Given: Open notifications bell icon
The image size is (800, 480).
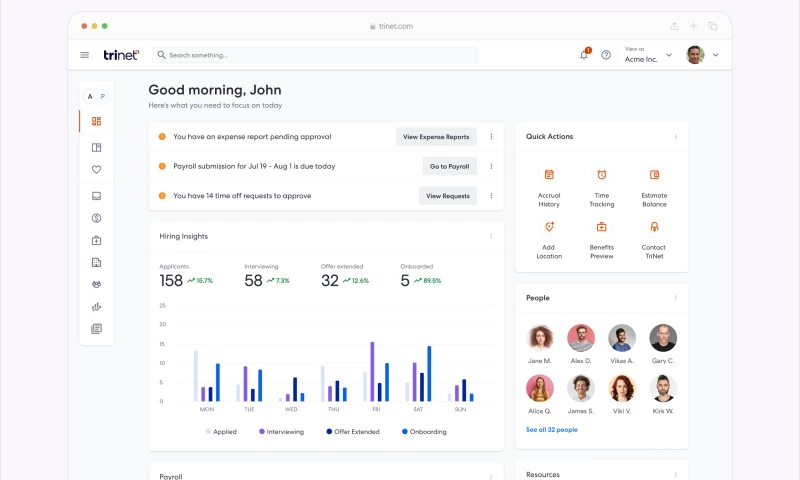Looking at the screenshot, I should click(584, 55).
